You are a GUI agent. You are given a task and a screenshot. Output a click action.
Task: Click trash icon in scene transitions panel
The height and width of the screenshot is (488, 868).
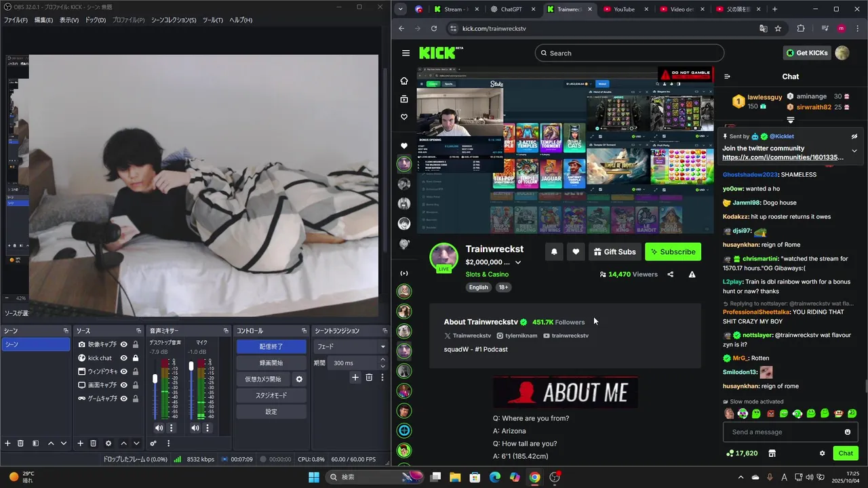coord(369,378)
